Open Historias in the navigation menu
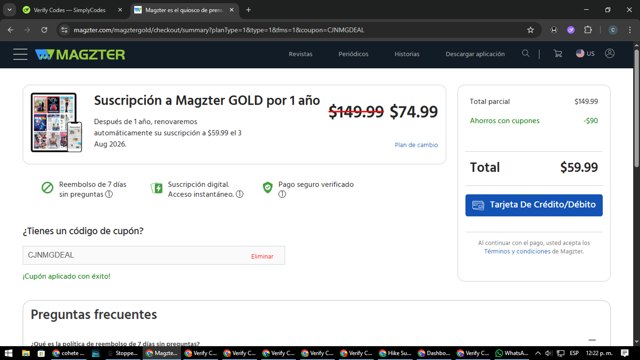 pos(407,54)
